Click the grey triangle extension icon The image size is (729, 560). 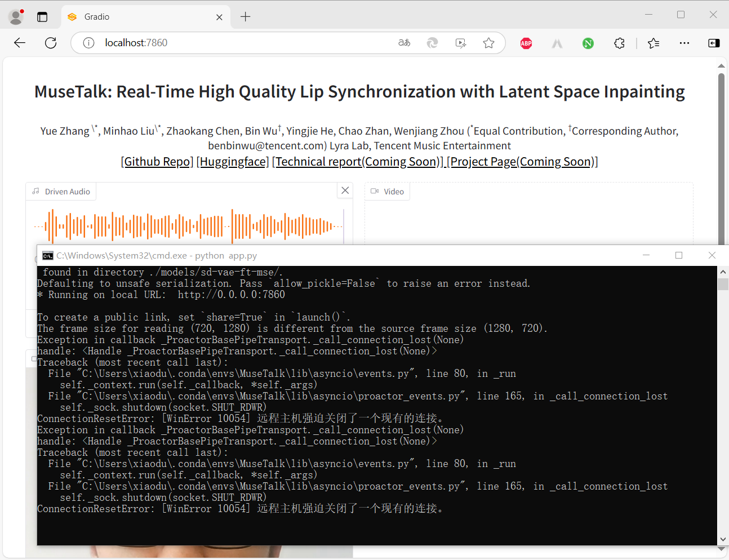(x=557, y=43)
